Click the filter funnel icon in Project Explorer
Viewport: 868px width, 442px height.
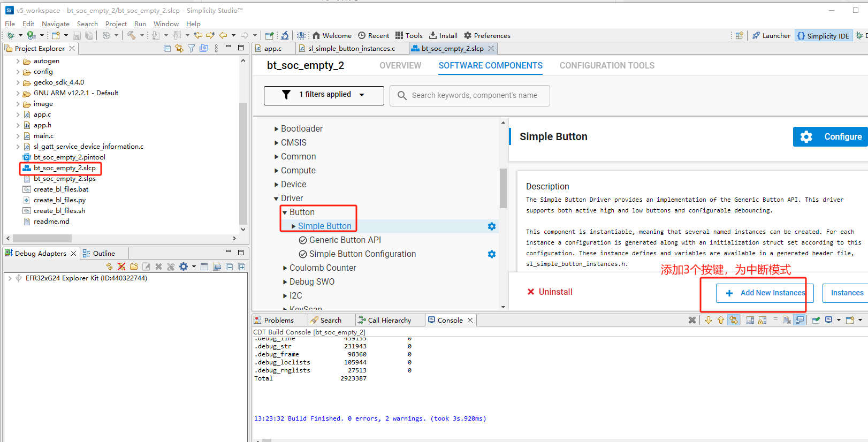click(x=191, y=48)
